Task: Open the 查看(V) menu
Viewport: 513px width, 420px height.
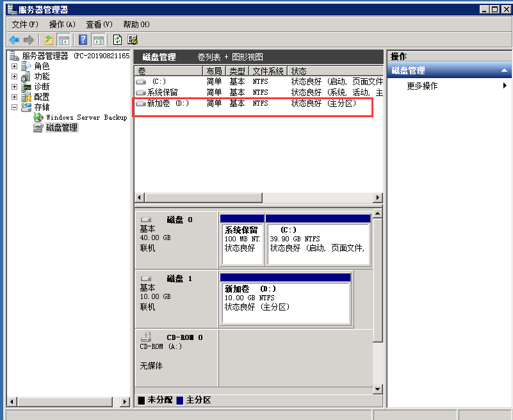Action: point(99,24)
